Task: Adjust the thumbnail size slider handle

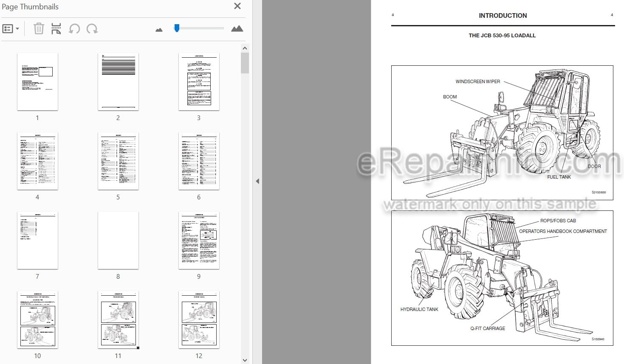Action: 177,28
